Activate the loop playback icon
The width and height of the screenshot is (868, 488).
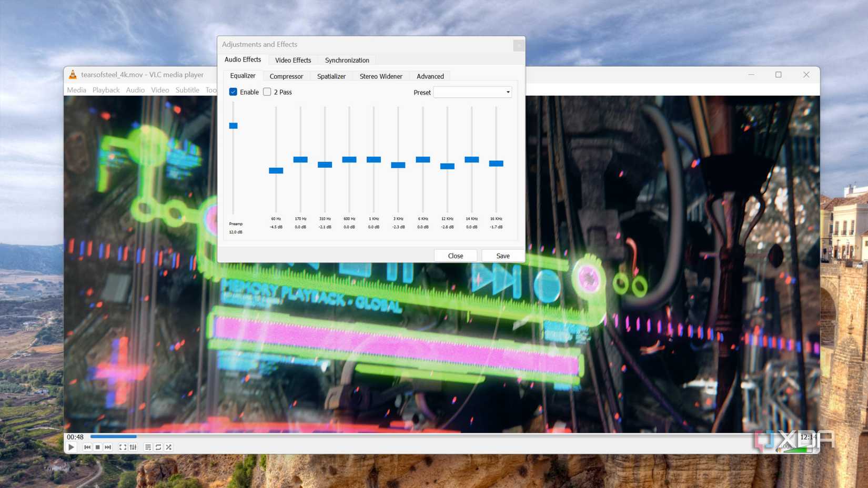pos(158,447)
